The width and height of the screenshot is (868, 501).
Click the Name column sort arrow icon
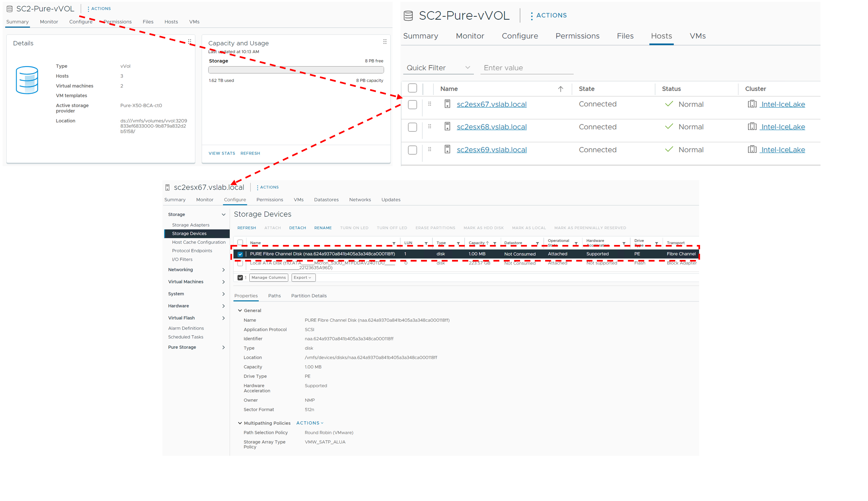(x=560, y=89)
